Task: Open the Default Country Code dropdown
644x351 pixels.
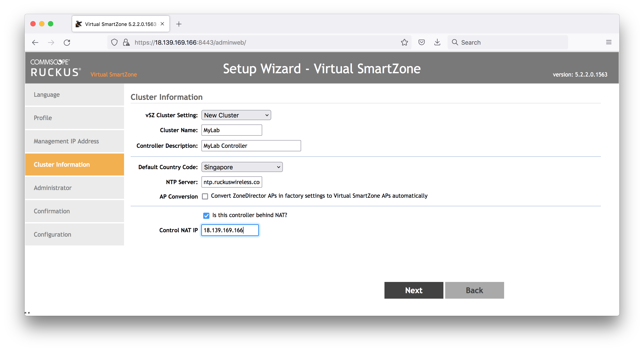Action: pos(242,167)
